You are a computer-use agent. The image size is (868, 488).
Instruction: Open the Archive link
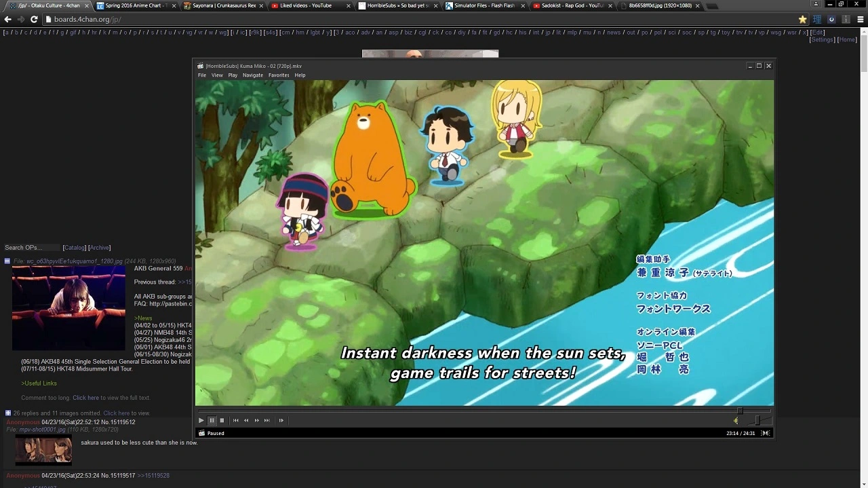[100, 248]
